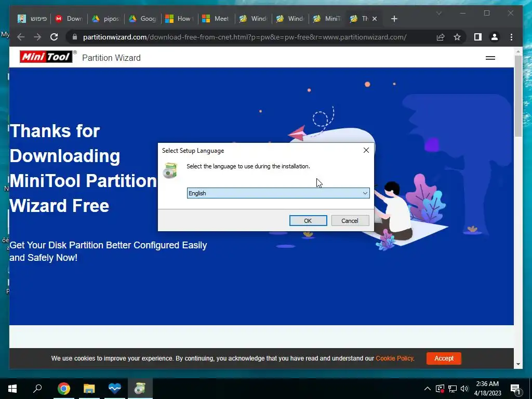Switch to the Hebrew-titled first tab

pos(32,19)
